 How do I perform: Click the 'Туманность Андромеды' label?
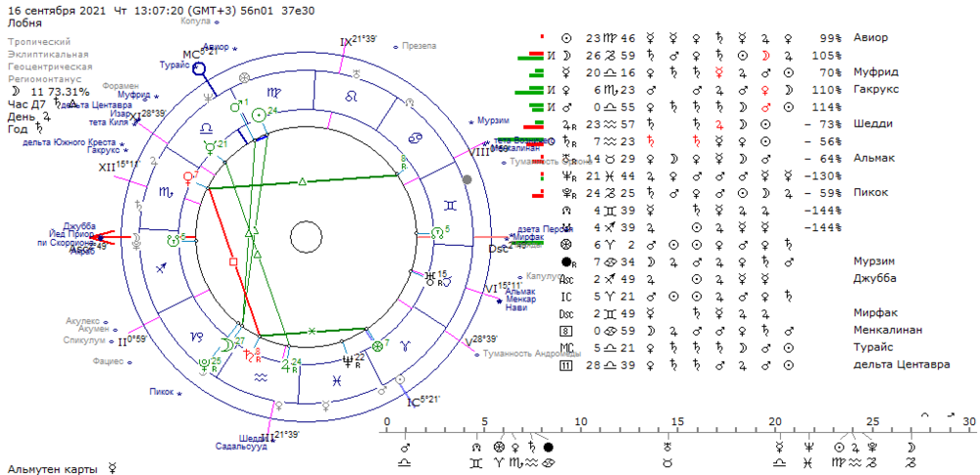click(531, 354)
